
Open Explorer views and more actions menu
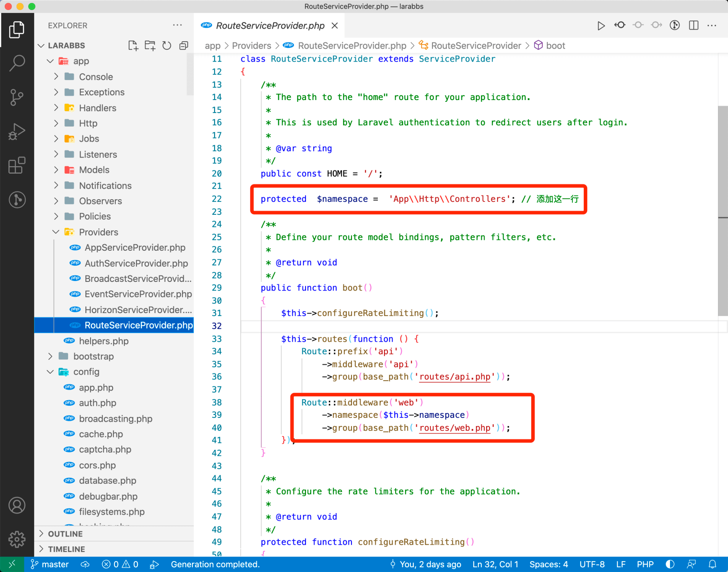point(177,25)
